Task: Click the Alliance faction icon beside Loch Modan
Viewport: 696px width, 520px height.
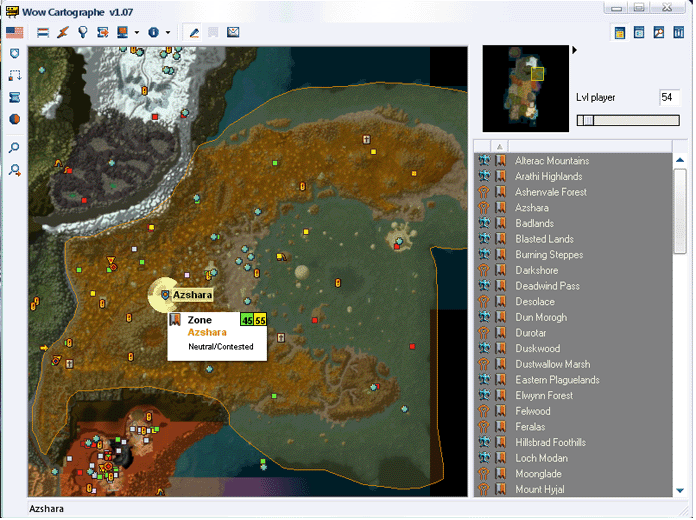Action: point(484,458)
